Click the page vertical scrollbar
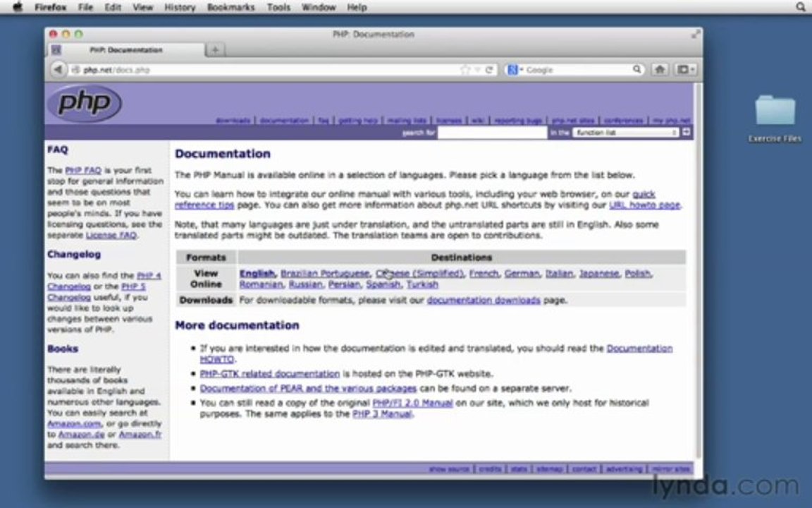Viewport: 812px width, 508px height. click(698, 270)
